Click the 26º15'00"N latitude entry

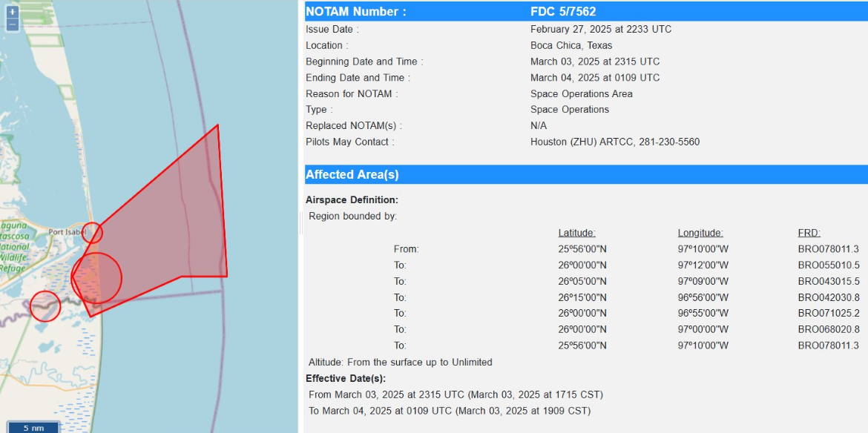pyautogui.click(x=582, y=297)
